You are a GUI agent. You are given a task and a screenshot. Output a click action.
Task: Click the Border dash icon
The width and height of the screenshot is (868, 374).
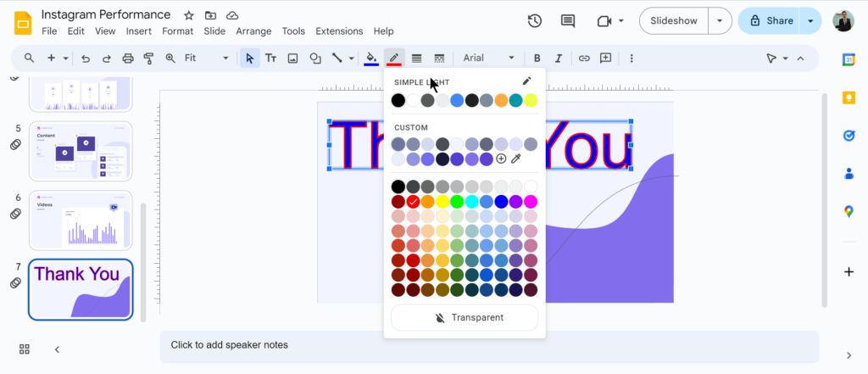pos(439,59)
